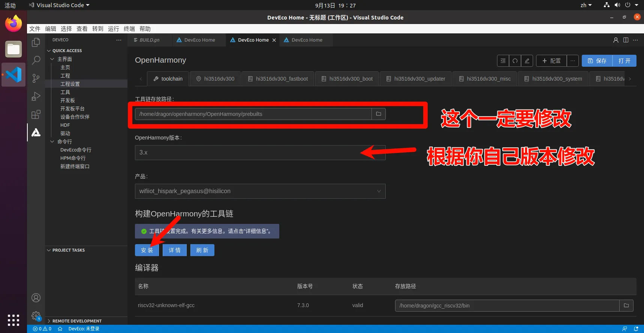Click the 保存 save button
The width and height of the screenshot is (644, 333).
597,61
